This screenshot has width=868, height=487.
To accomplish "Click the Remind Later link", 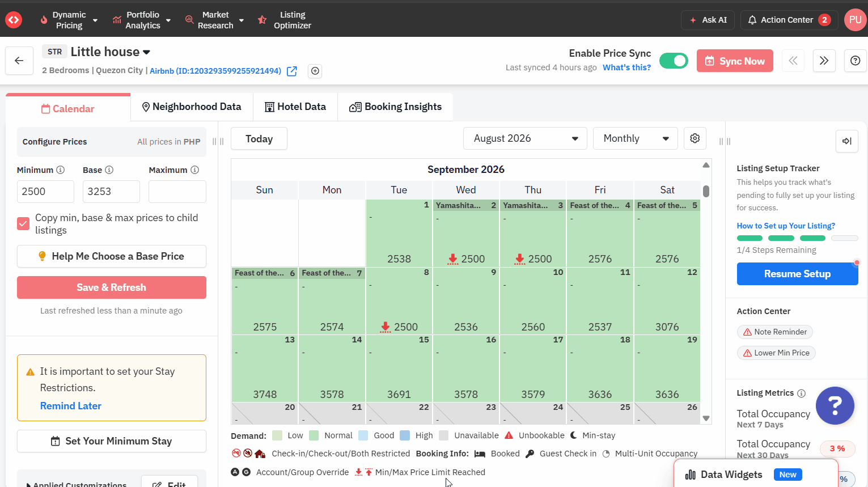I will click(71, 406).
